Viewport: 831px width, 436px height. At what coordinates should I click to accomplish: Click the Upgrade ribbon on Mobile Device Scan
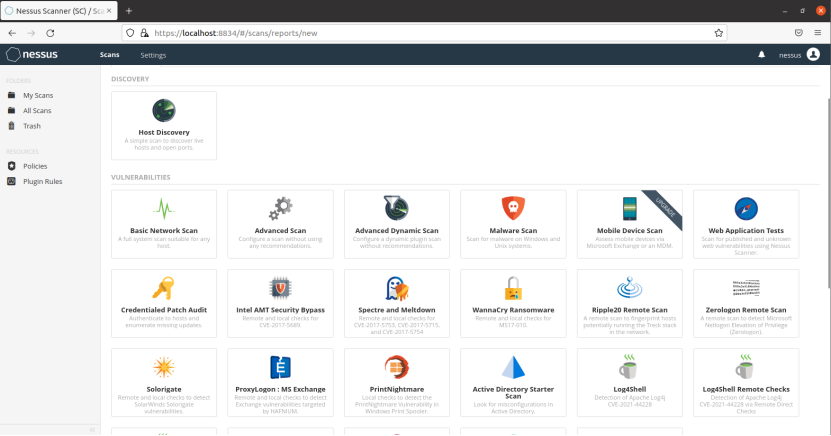coord(665,207)
